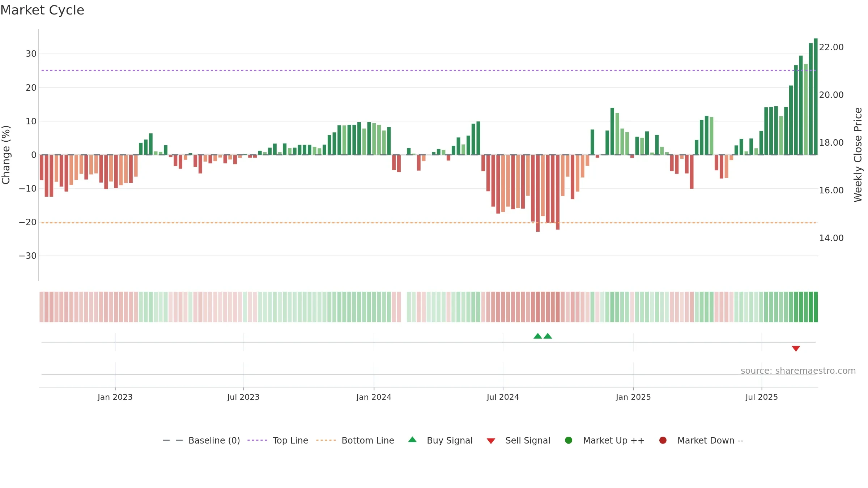Toggle the Buy Signal legend label
868x488 pixels.
(x=450, y=440)
